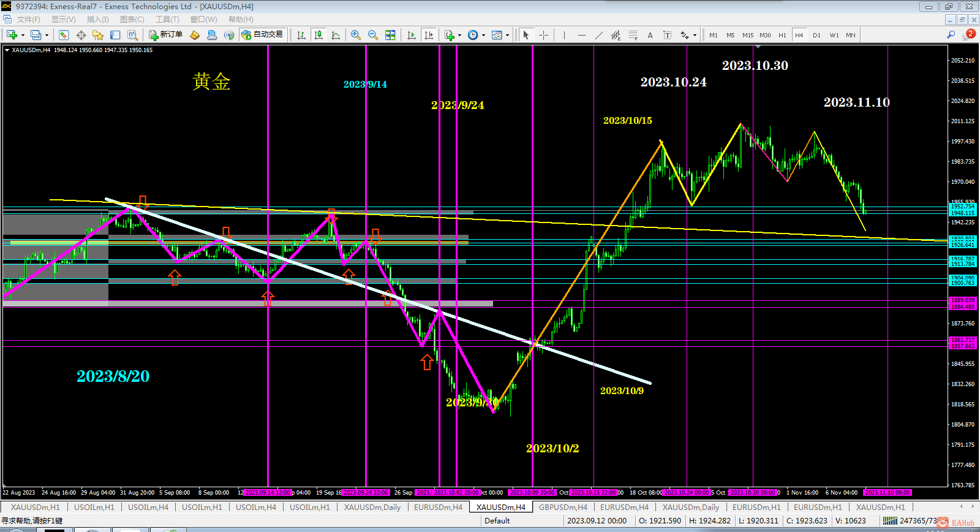Select the arrows drawing tool icon

coord(685,35)
